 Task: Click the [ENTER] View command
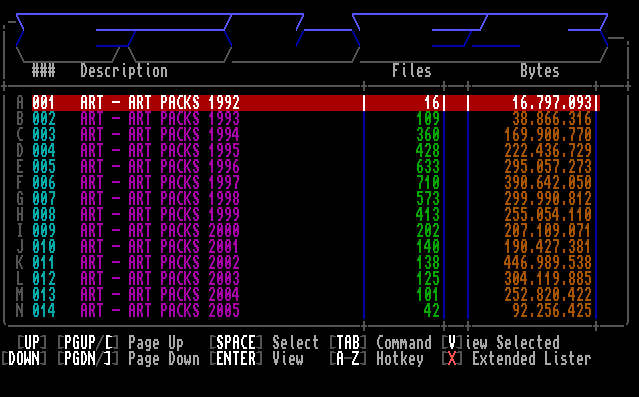[x=256, y=359]
